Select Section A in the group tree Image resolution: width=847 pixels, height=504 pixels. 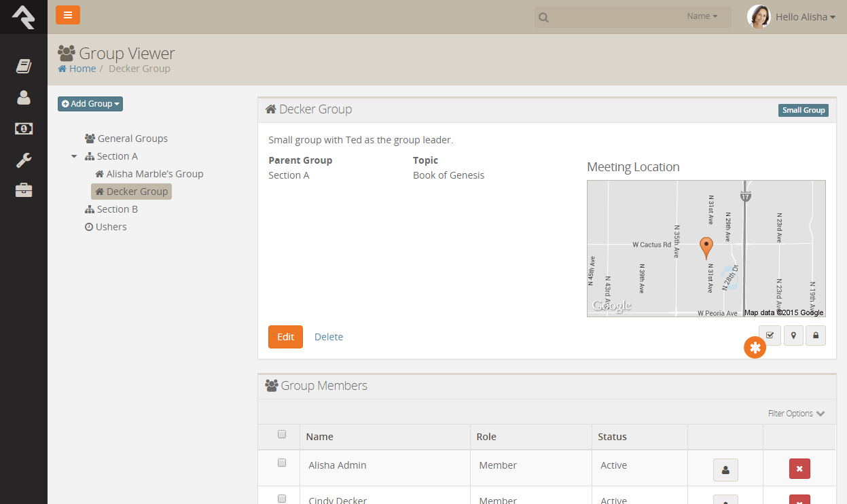111,156
